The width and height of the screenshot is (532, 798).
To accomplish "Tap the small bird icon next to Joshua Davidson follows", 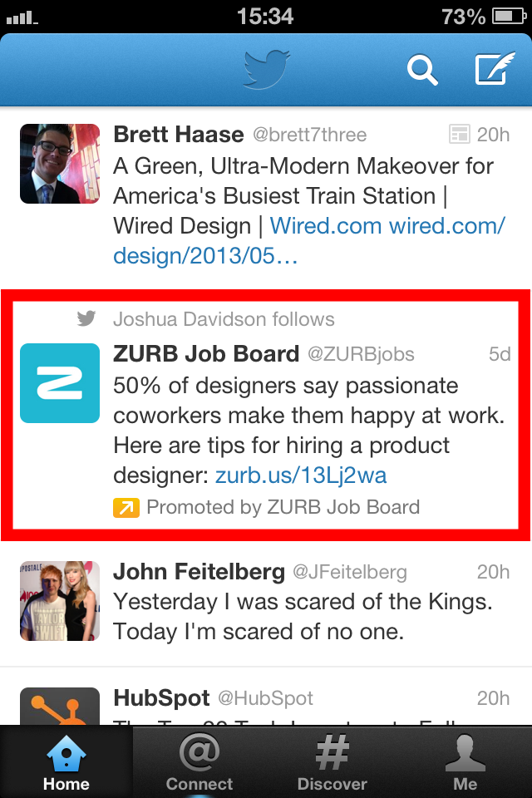I will point(86,318).
